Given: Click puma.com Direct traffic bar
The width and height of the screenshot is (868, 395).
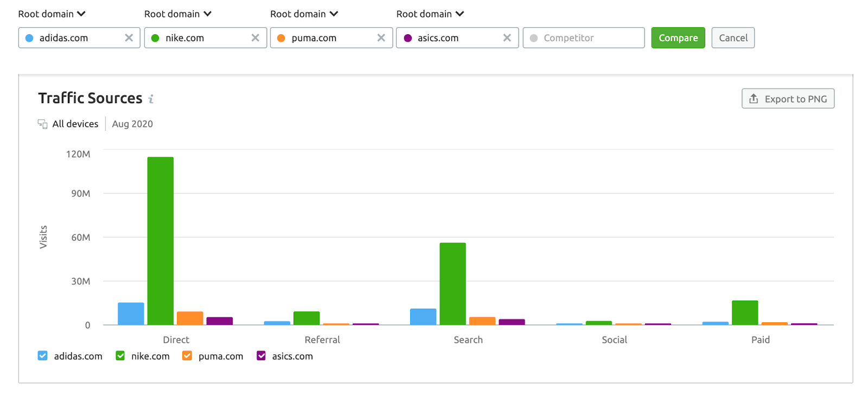Looking at the screenshot, I should click(x=190, y=318).
